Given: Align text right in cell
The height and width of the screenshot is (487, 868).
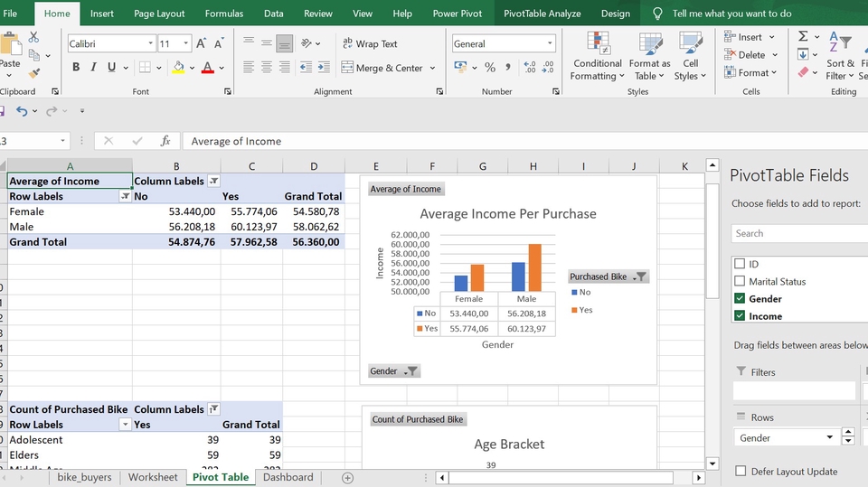Looking at the screenshot, I should (x=285, y=68).
